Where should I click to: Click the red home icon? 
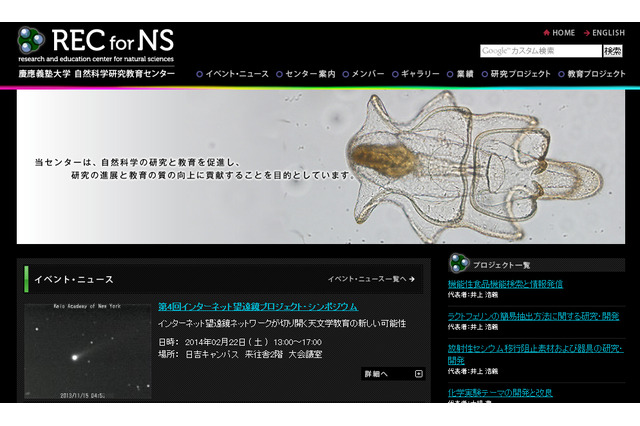click(x=547, y=33)
